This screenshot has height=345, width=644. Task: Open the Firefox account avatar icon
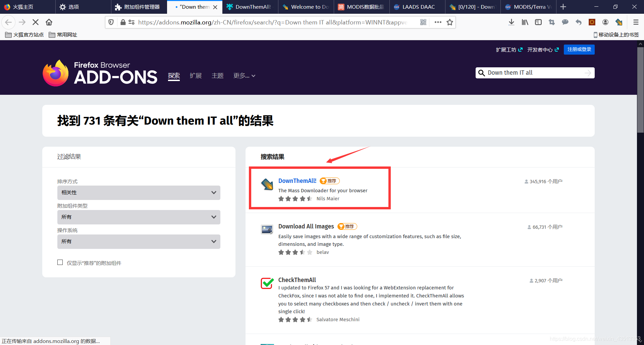605,22
